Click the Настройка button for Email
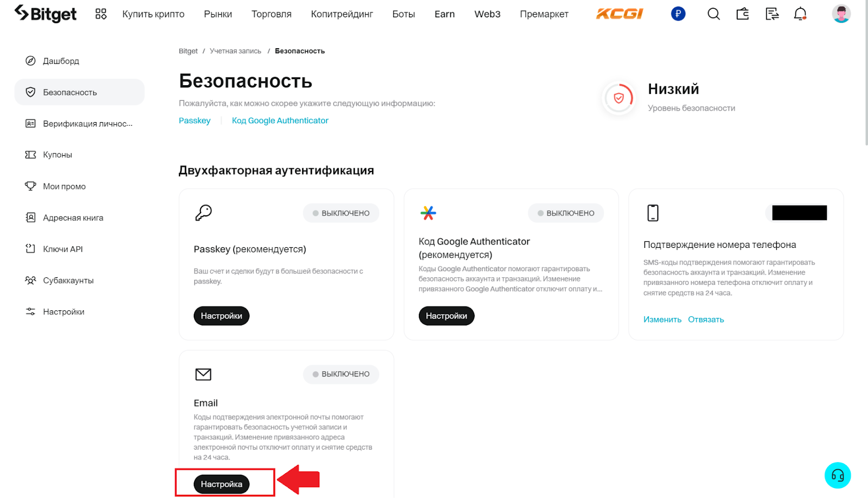 [221, 484]
